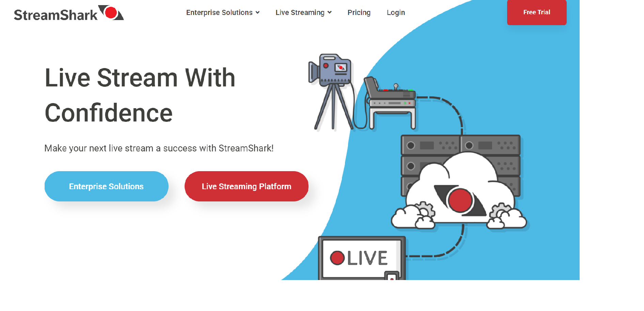
Task: Click the Login link
Action: click(x=395, y=13)
